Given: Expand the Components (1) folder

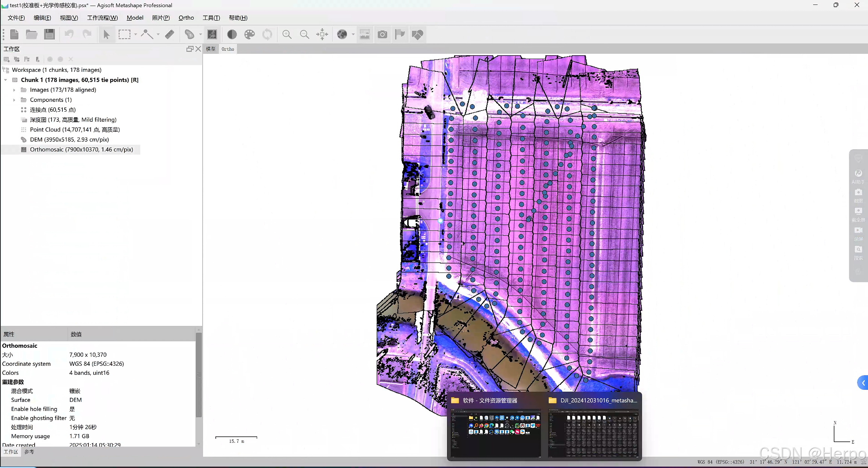Looking at the screenshot, I should (14, 100).
